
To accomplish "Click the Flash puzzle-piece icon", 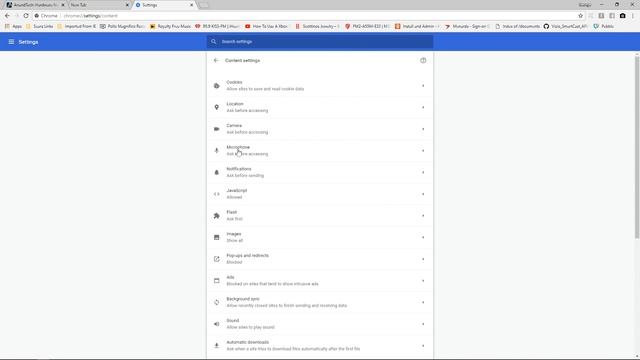I will click(x=216, y=216).
